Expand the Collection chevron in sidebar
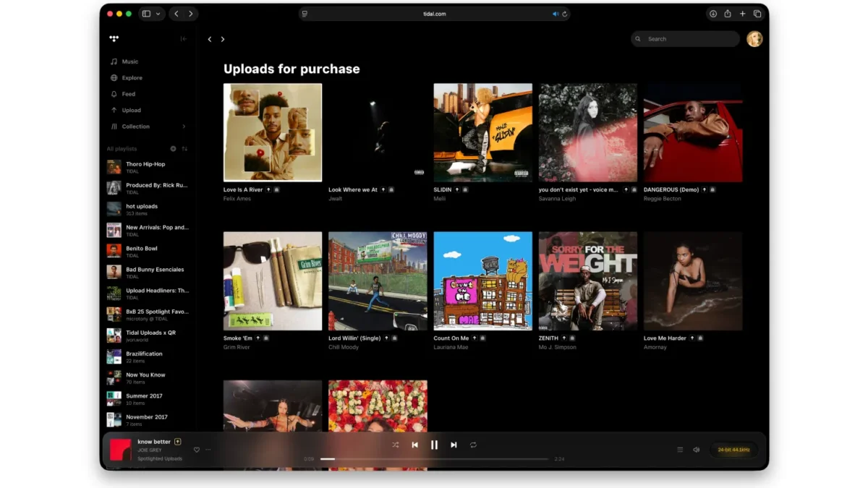Viewport: 868px width, 488px height. click(x=184, y=127)
